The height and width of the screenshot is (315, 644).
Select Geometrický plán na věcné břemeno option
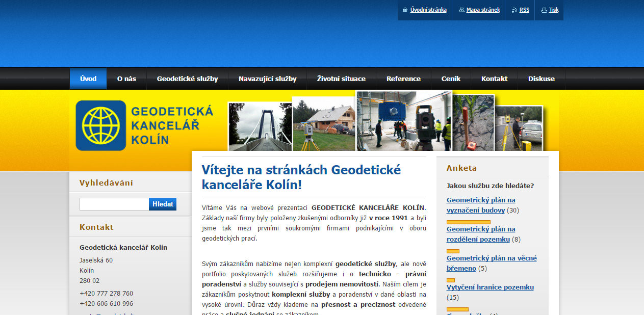click(492, 263)
